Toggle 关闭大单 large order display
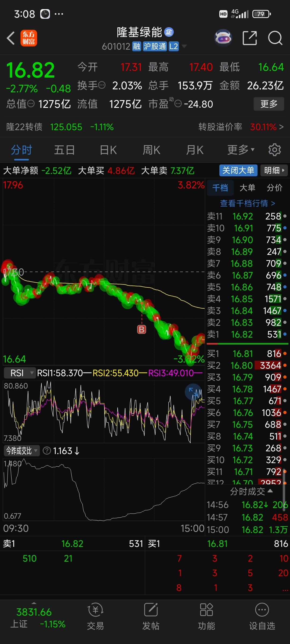290x644 pixels. [238, 170]
